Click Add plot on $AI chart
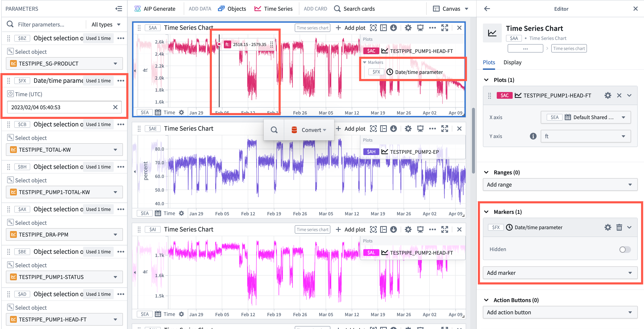Image resolution: width=644 pixels, height=329 pixels. tap(350, 229)
